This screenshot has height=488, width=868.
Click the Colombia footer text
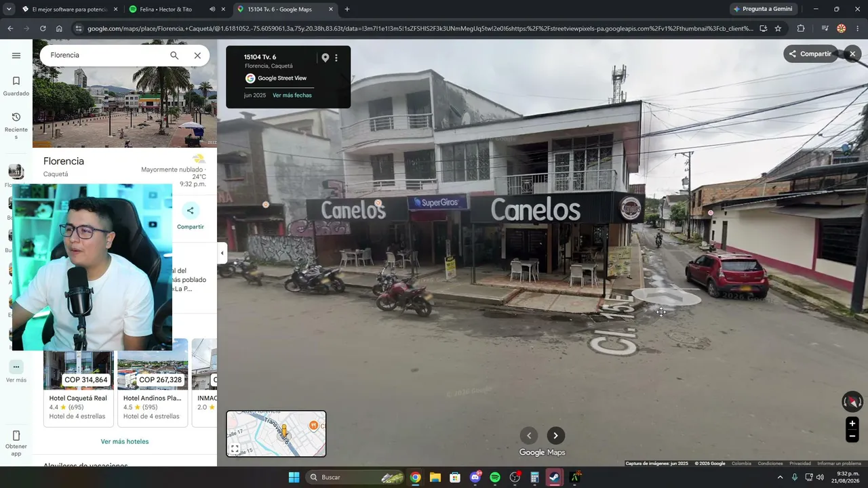tap(741, 464)
